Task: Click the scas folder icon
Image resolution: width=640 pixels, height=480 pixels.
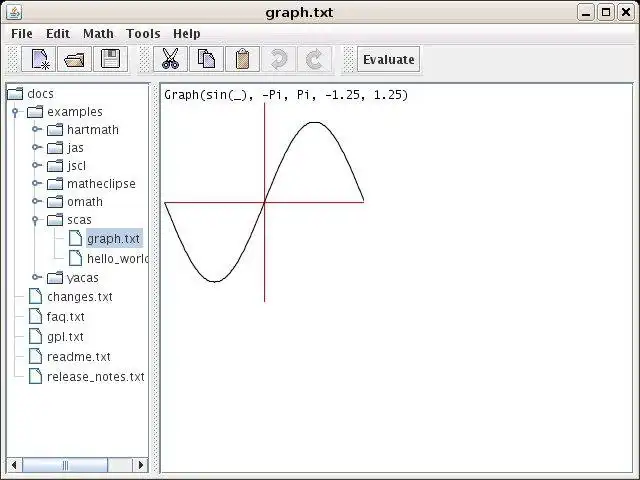Action: pos(55,220)
